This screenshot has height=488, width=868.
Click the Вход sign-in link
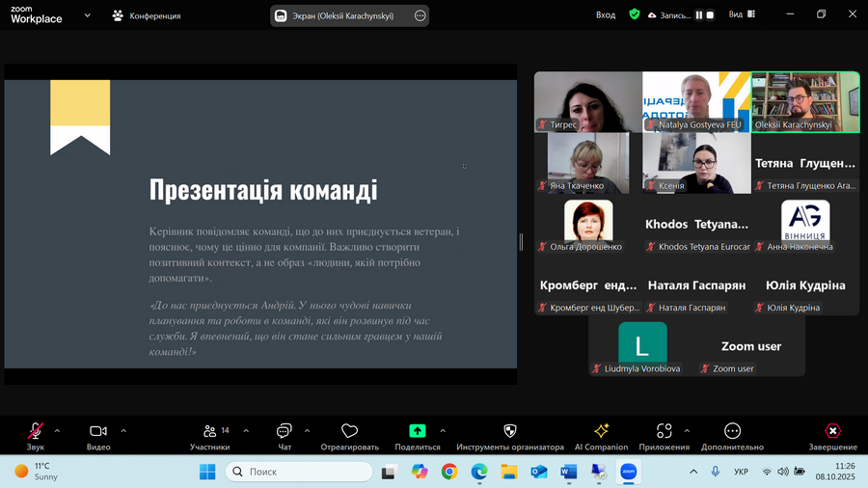click(x=606, y=15)
